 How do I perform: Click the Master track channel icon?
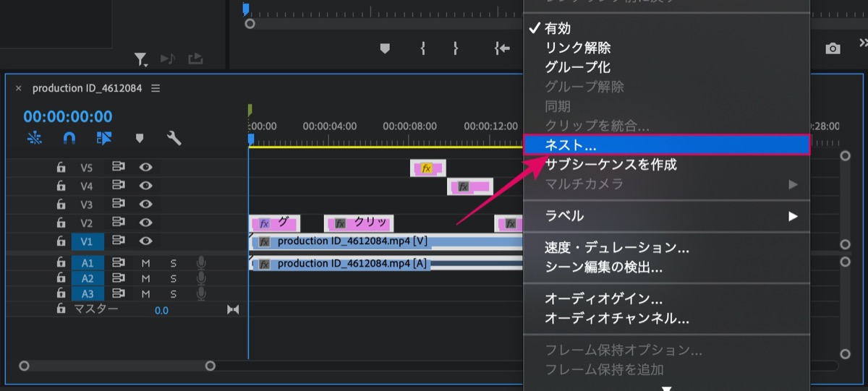(233, 309)
